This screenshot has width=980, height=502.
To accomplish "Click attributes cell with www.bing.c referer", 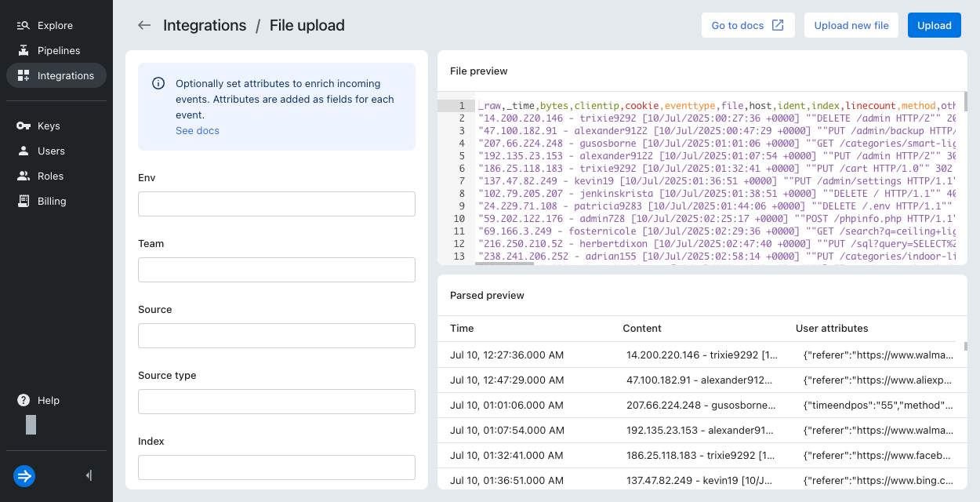I will click(878, 480).
